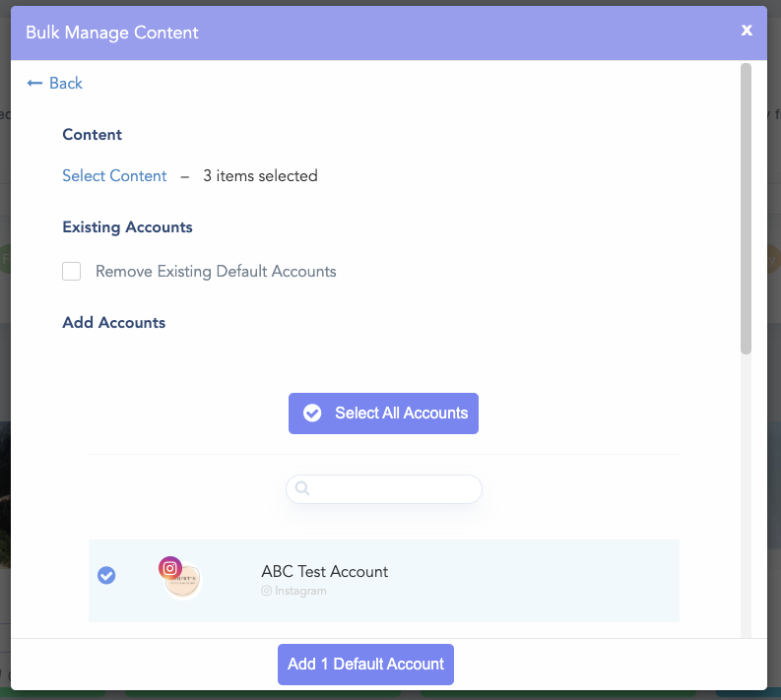Click the ABC Test Account profile picture

coord(183,580)
